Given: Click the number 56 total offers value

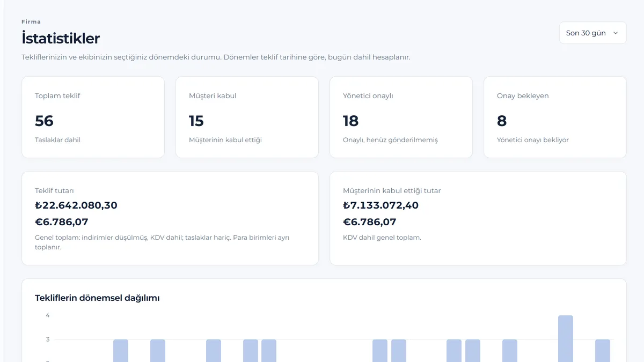Looking at the screenshot, I should (x=44, y=121).
